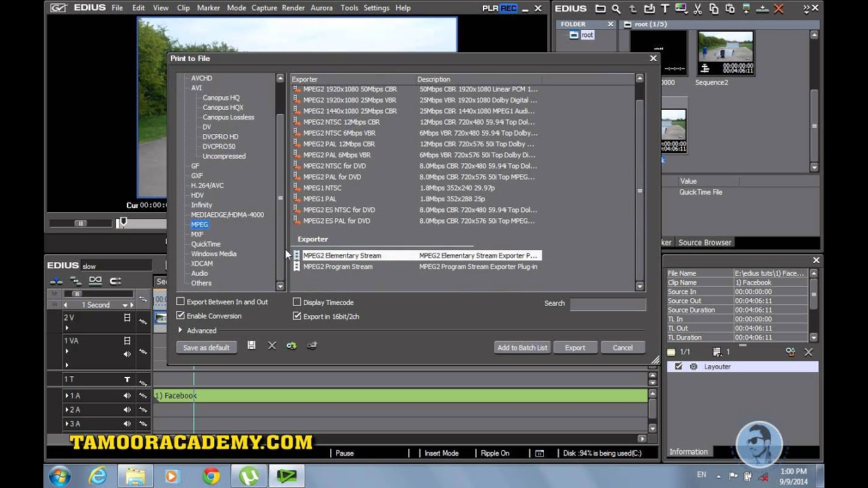Viewport: 868px width, 488px height.
Task: Click Save Preset floppy icon in dialog
Action: click(x=251, y=346)
